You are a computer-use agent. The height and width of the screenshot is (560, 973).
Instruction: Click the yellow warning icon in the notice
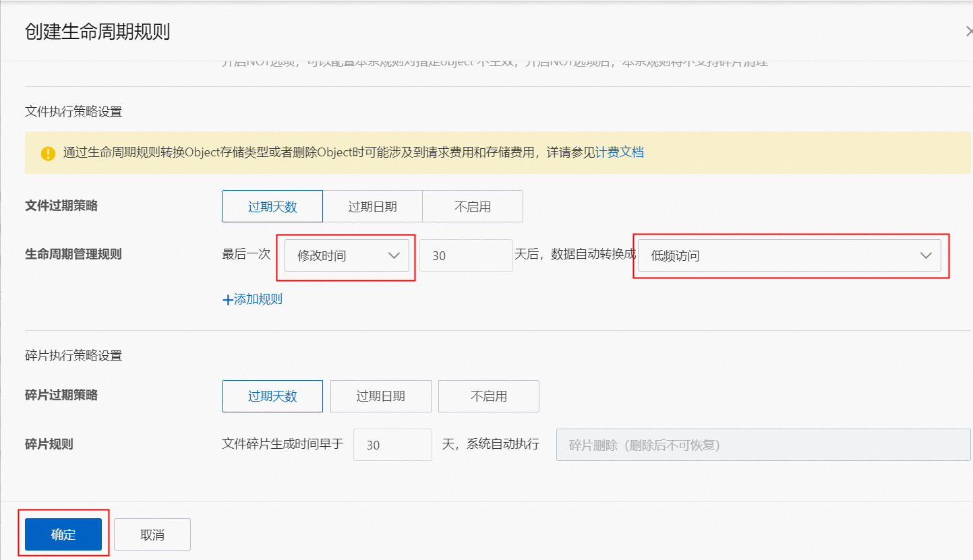[x=48, y=153]
